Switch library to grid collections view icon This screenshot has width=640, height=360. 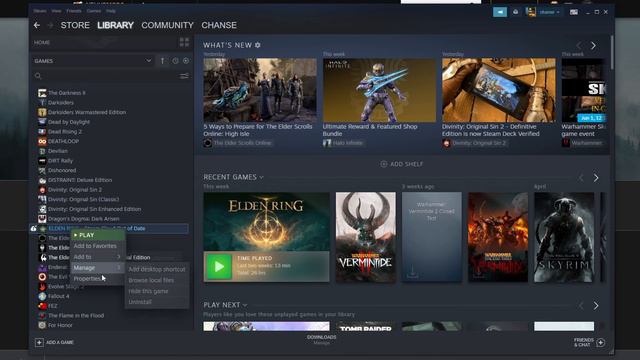(184, 42)
